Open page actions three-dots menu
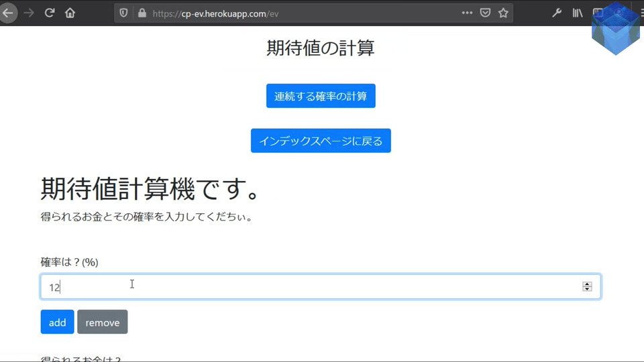 coord(467,13)
